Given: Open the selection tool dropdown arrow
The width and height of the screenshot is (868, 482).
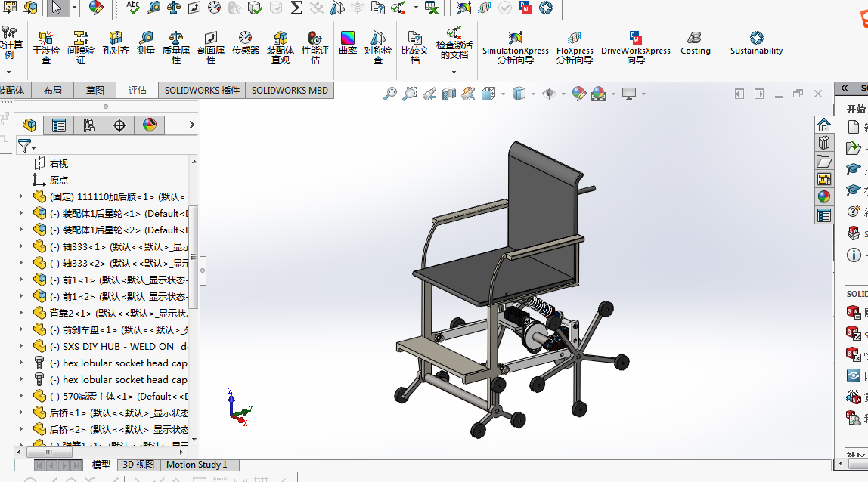Looking at the screenshot, I should (75, 8).
